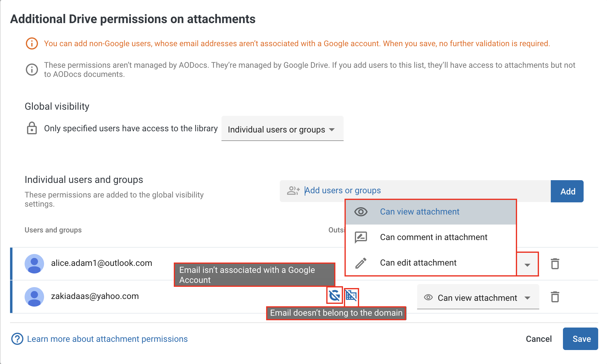Image resolution: width=607 pixels, height=364 pixels.
Task: Select Can edit attachment option
Action: 431,263
